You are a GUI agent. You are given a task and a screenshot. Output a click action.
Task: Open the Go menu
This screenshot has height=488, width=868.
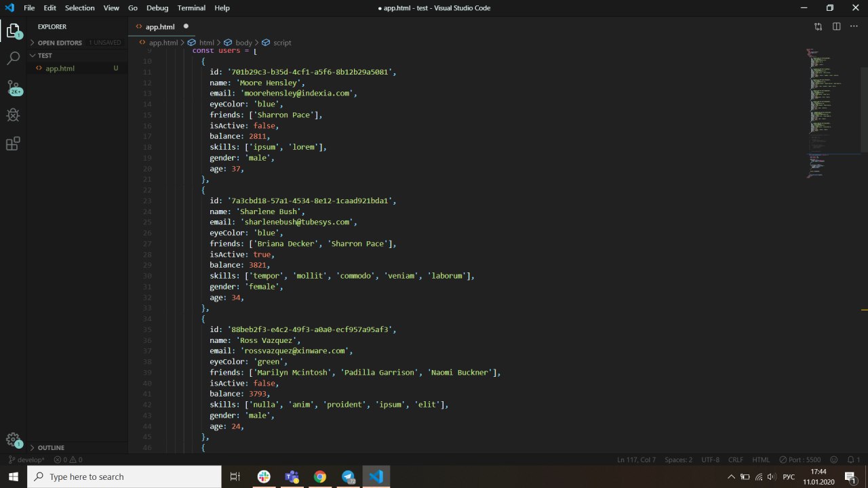point(133,8)
